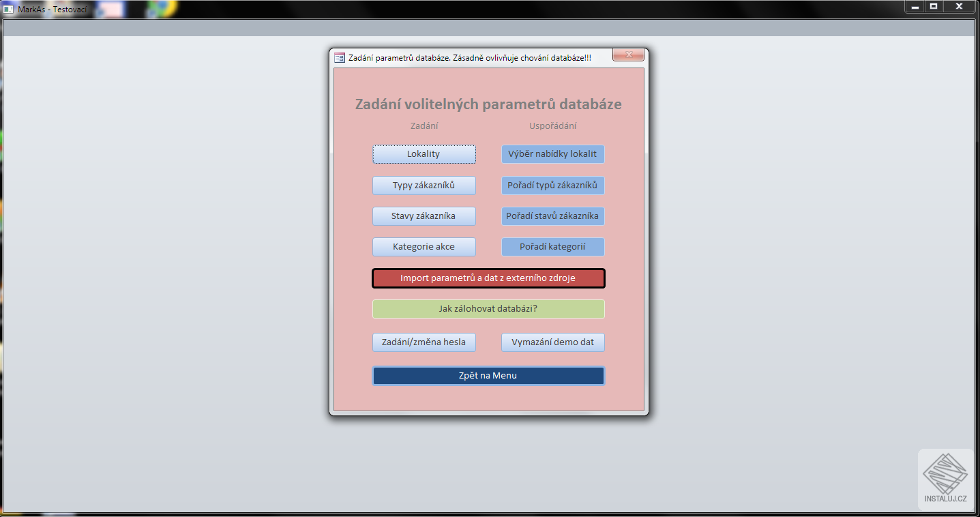Click the Zadání column label

point(424,126)
